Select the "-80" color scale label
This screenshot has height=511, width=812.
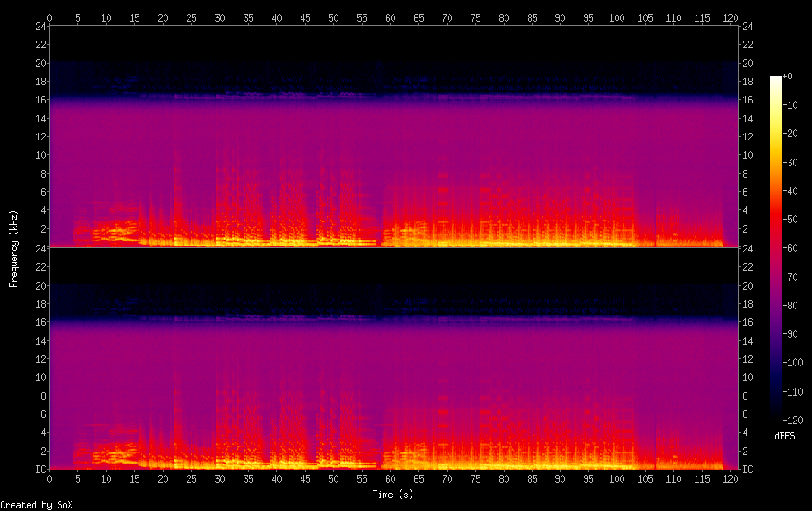(790, 305)
